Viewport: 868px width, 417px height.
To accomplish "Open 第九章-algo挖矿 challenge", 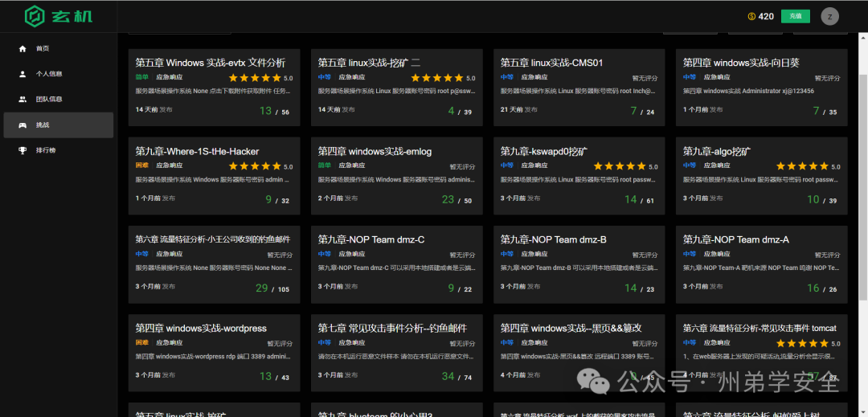I will coord(762,176).
